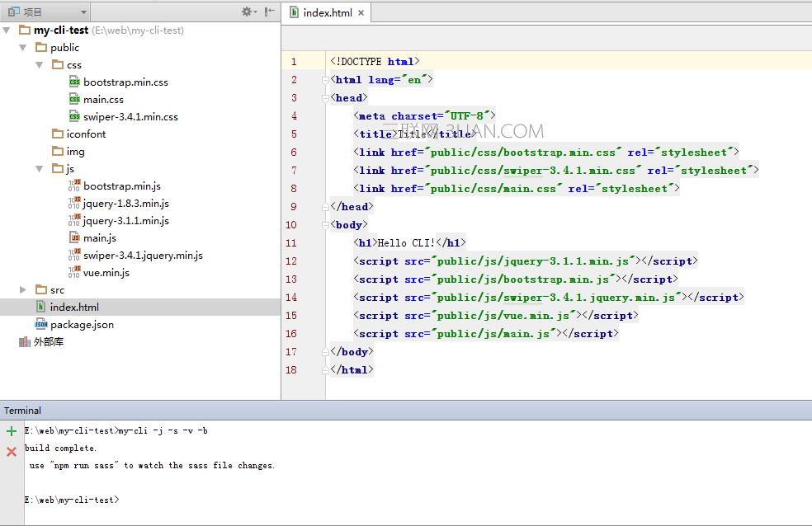
Task: Close the terminal session with red X
Action: pos(11,451)
